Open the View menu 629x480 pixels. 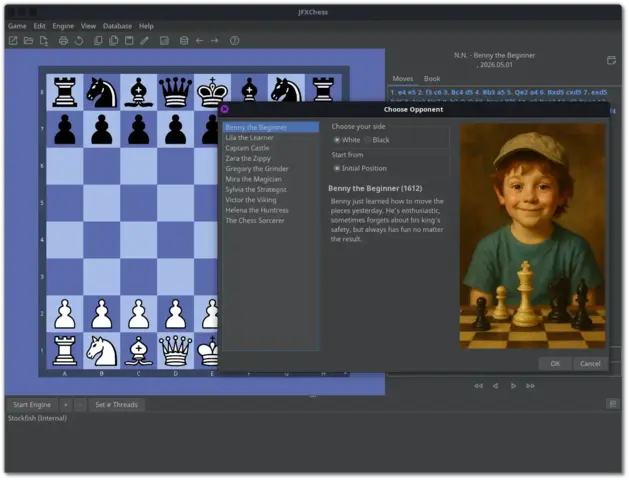(x=88, y=26)
